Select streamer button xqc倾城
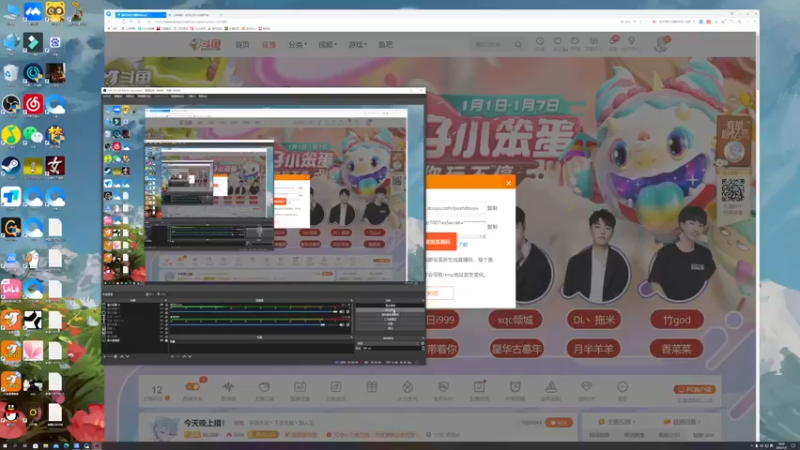The width and height of the screenshot is (800, 450). click(x=515, y=320)
